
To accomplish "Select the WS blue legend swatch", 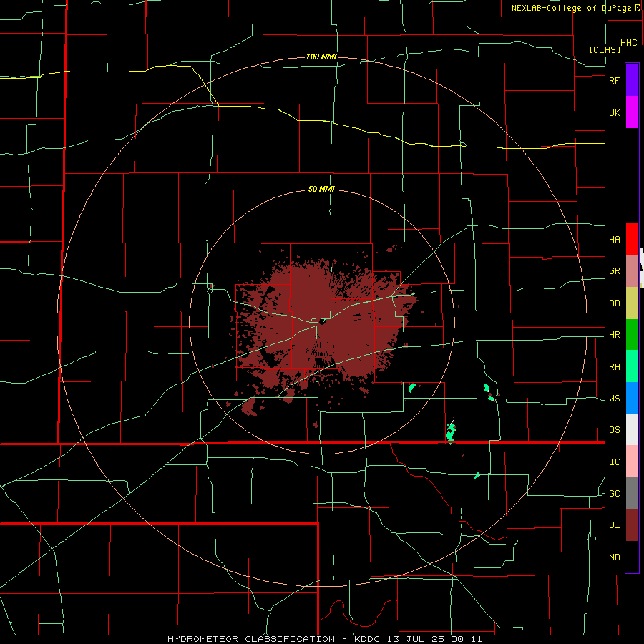I will click(632, 398).
